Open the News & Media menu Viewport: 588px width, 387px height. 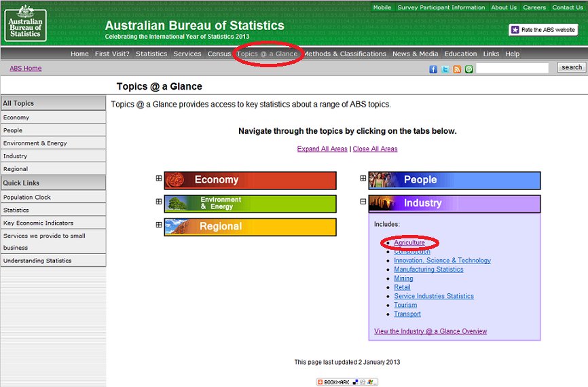coord(415,54)
